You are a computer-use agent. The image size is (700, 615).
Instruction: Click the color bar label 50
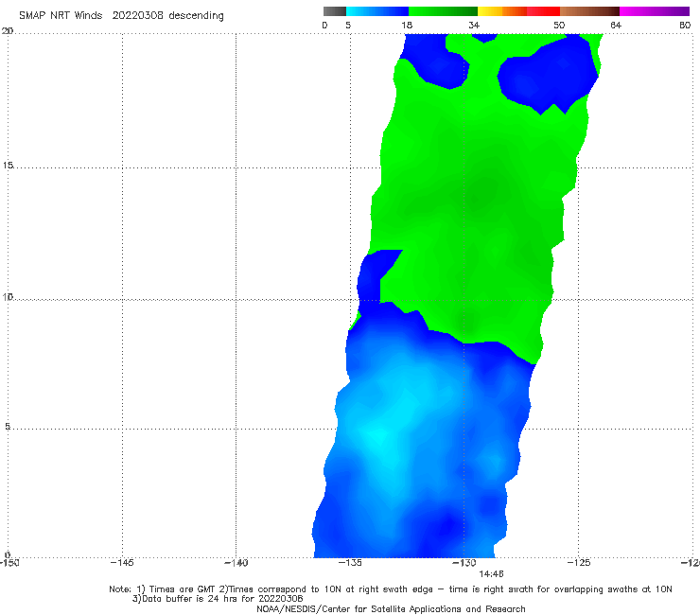[x=559, y=25]
